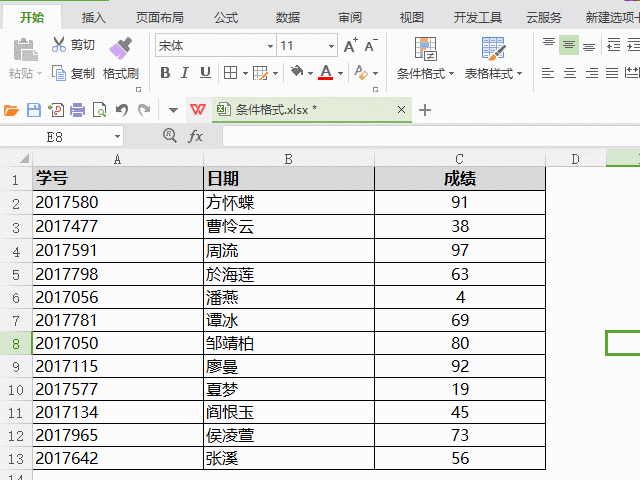This screenshot has width=640, height=480.
Task: Select the Format Painter (格式刷) brush
Action: pos(121,48)
